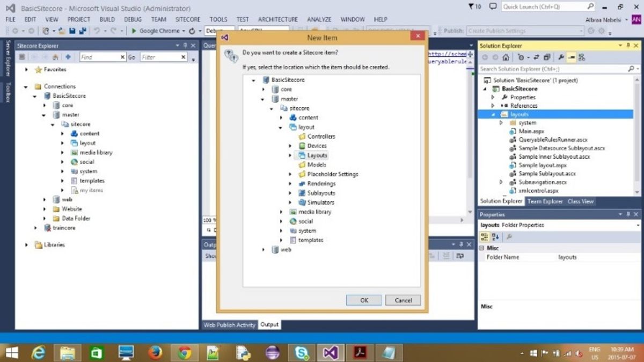Expand the content node in New Item dialog
Viewport: 644px width, 362px height.
tap(281, 118)
